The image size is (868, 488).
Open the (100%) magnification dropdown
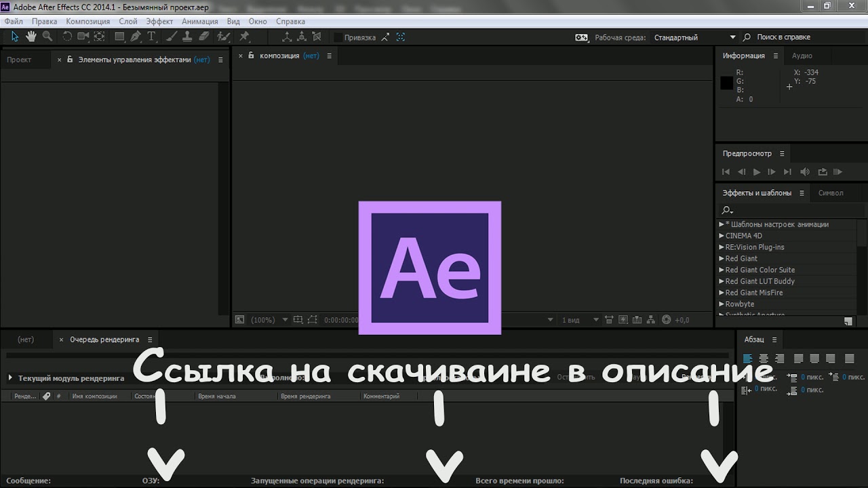[269, 320]
